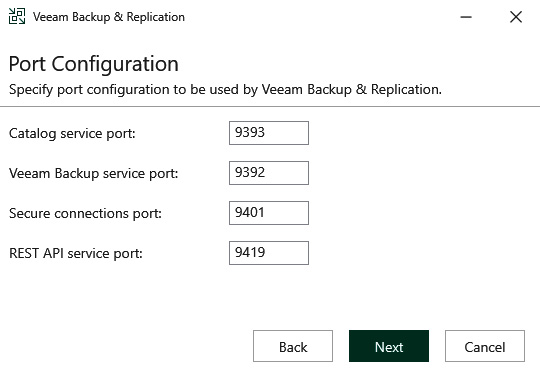This screenshot has height=377, width=540.
Task: Go to the next installer step
Action: [x=389, y=346]
